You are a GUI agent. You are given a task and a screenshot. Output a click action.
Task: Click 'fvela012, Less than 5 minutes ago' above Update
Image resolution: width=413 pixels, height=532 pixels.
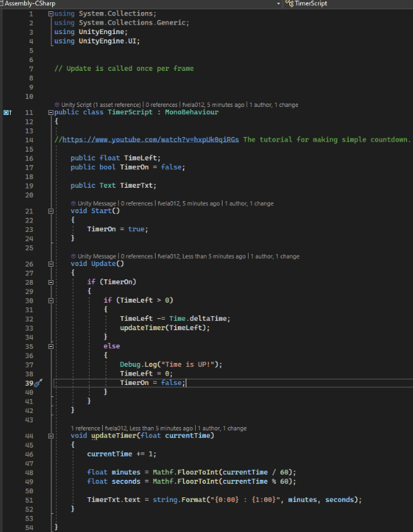[x=202, y=257]
